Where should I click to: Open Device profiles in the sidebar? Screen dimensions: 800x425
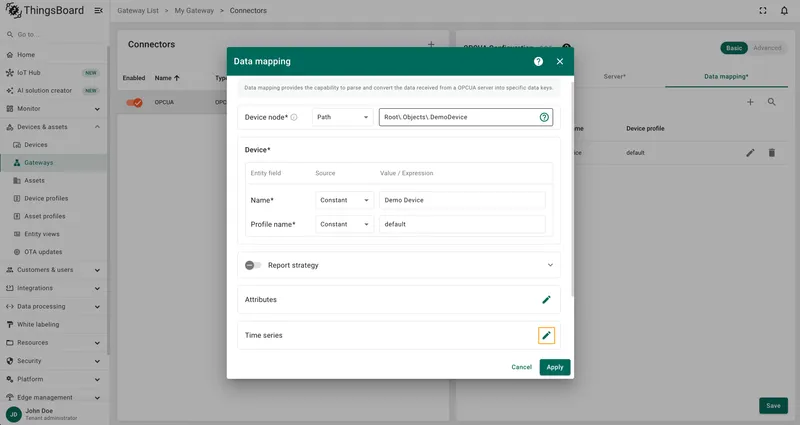coord(54,198)
